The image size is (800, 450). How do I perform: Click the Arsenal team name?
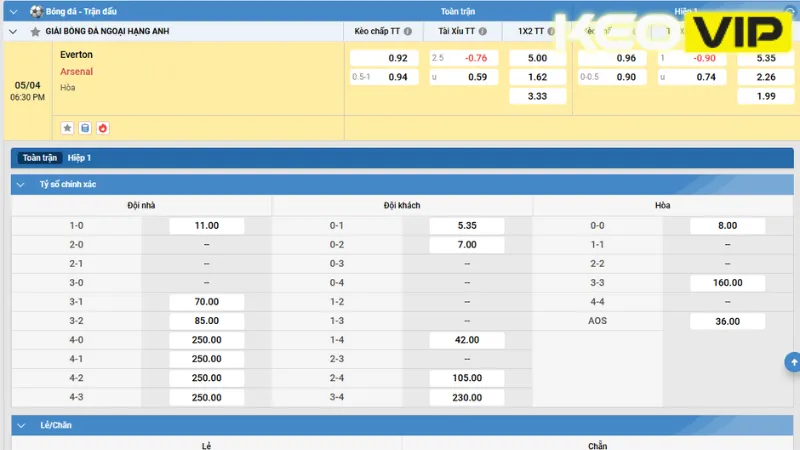coord(77,72)
